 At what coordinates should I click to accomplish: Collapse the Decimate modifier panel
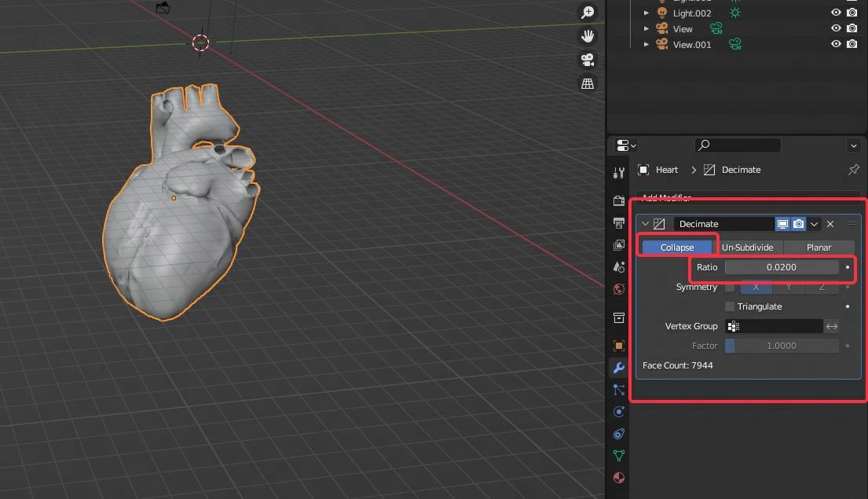click(x=646, y=224)
